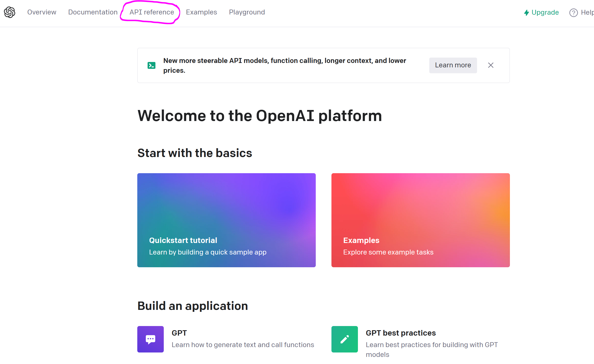594x364 pixels.
Task: Click the Upgrade lightning bolt icon
Action: point(526,13)
